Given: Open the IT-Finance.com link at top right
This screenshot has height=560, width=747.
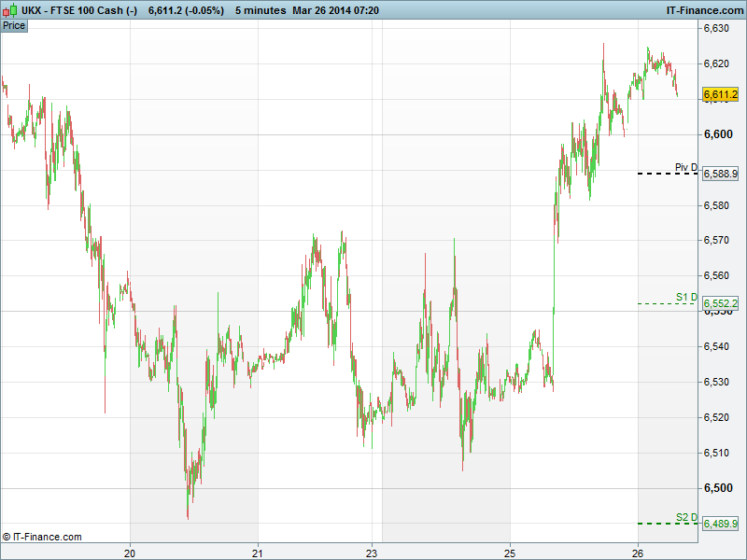Looking at the screenshot, I should (703, 9).
